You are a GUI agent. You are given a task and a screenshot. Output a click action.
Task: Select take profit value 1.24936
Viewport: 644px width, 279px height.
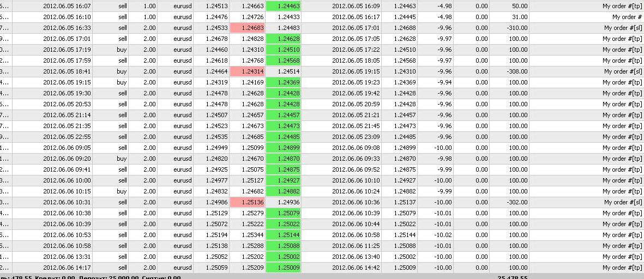(x=288, y=202)
